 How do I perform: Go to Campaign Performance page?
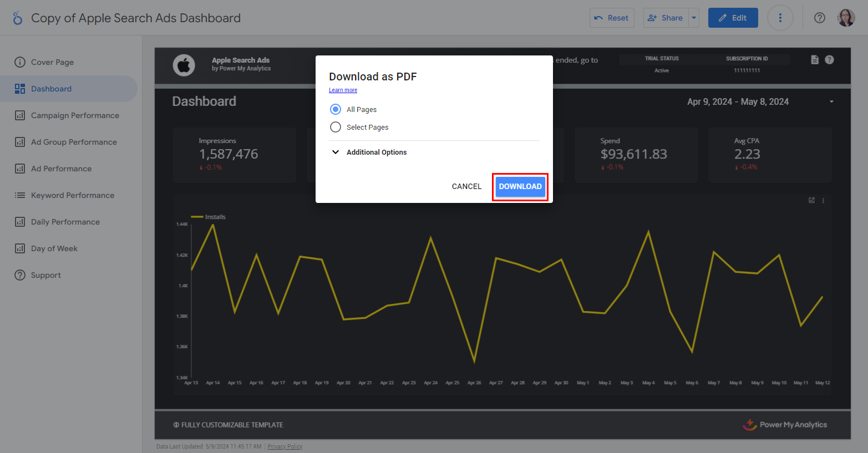tap(75, 115)
